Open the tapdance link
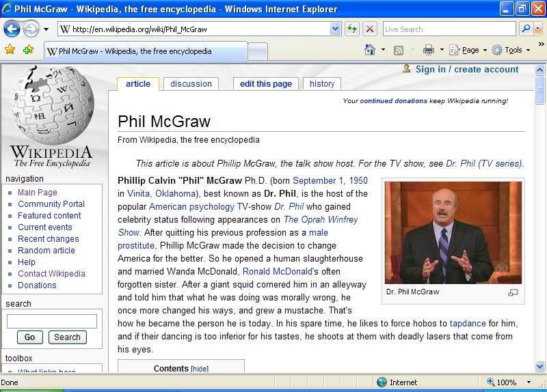The width and height of the screenshot is (547, 392). (468, 323)
